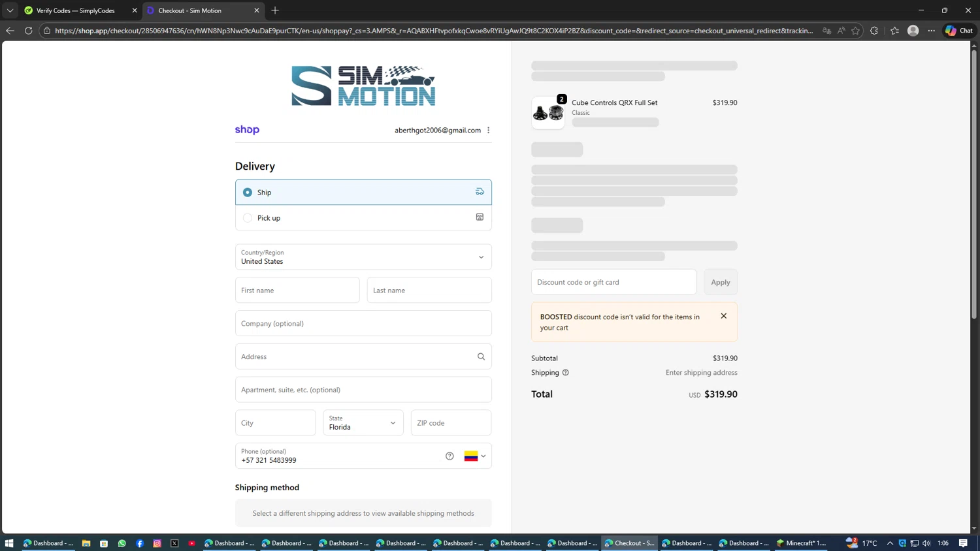Focus the City field
The width and height of the screenshot is (980, 551).
pyautogui.click(x=275, y=422)
